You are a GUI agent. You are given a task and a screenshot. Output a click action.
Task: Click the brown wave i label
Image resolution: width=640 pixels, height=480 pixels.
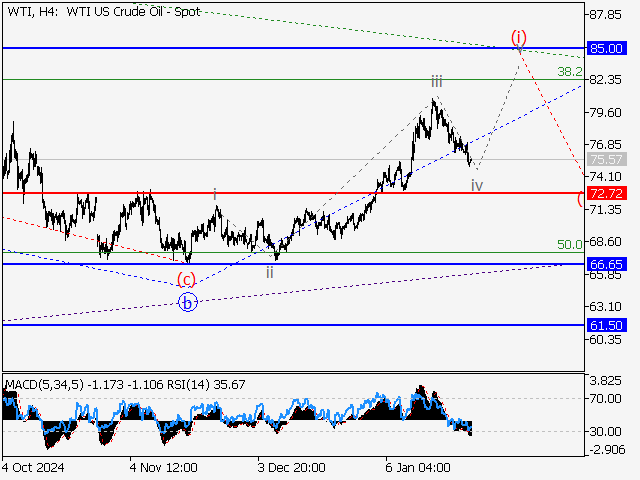[x=215, y=193]
